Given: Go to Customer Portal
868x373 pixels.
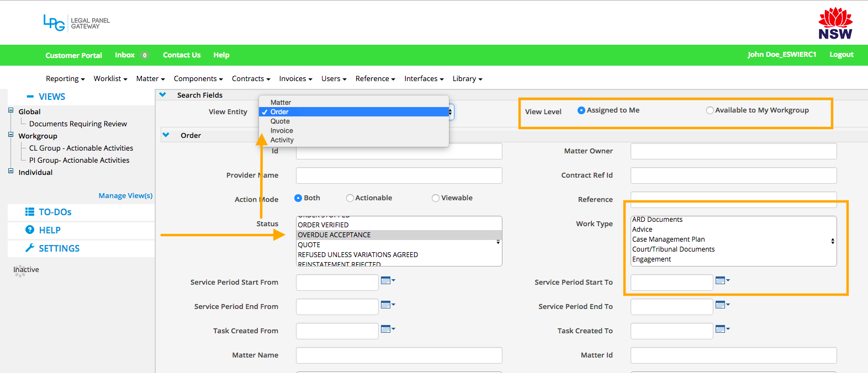Looking at the screenshot, I should (73, 55).
